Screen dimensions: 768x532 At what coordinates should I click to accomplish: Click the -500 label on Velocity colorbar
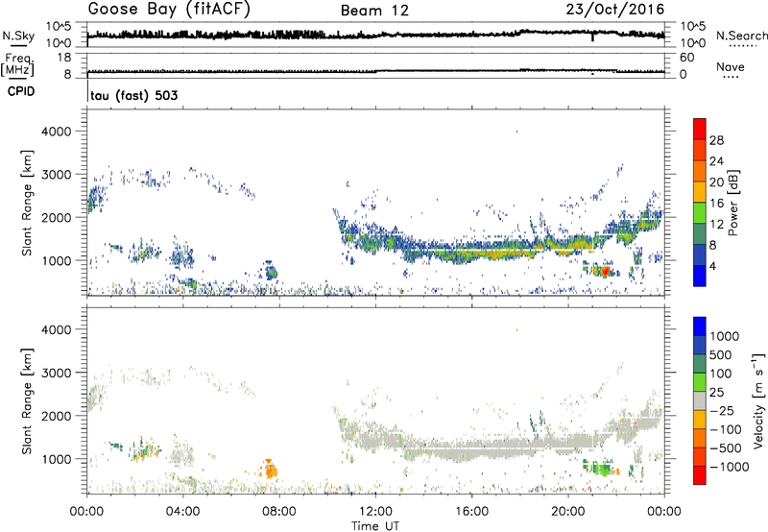[x=725, y=448]
